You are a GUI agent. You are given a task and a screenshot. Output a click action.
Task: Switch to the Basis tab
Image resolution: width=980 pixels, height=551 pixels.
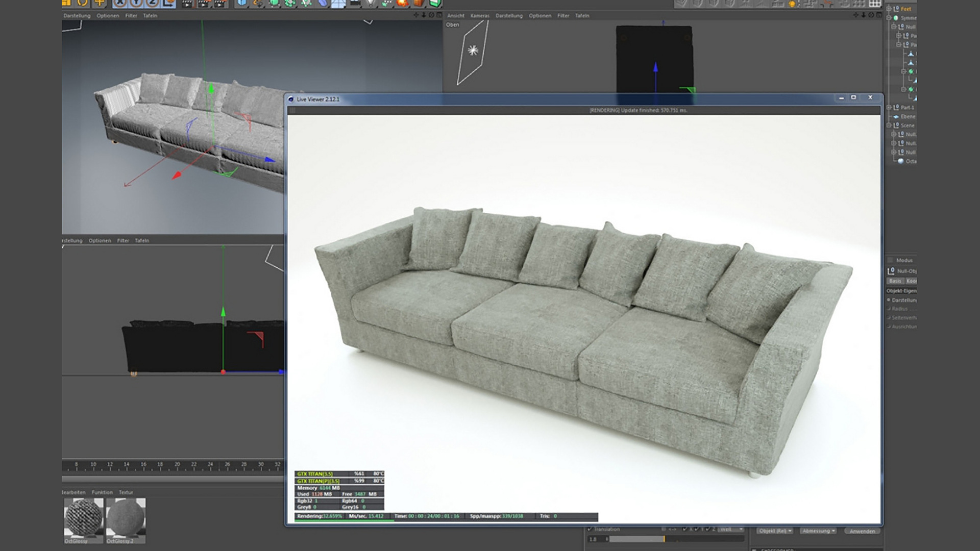tap(895, 281)
